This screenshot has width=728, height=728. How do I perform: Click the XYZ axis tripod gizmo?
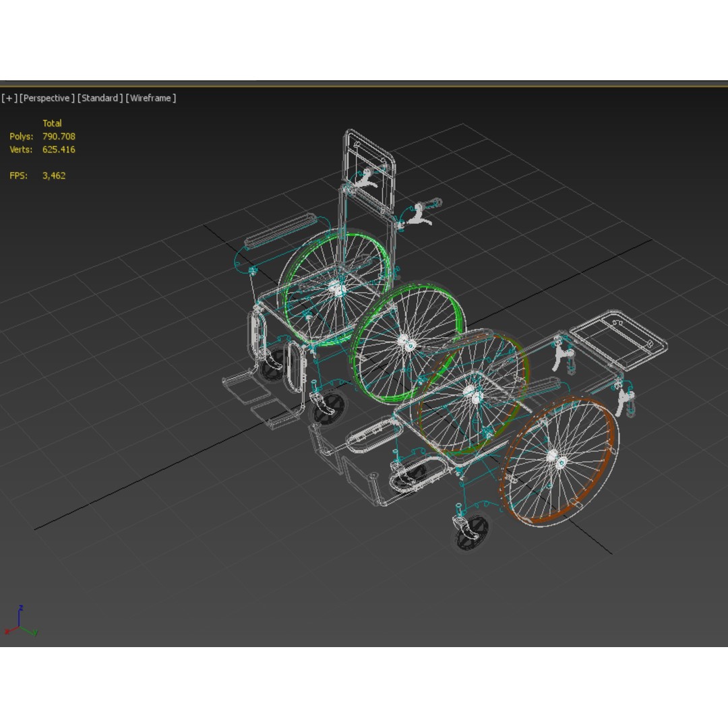[20, 621]
